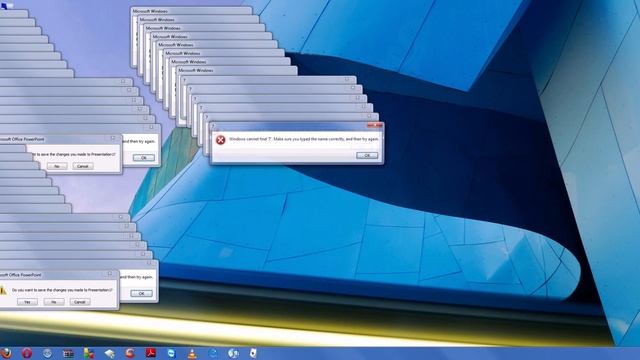Screen dimensions: 640x360
Task: Click OK in the error dialog behind upper PowerPoint prompt
Action: 144,158
